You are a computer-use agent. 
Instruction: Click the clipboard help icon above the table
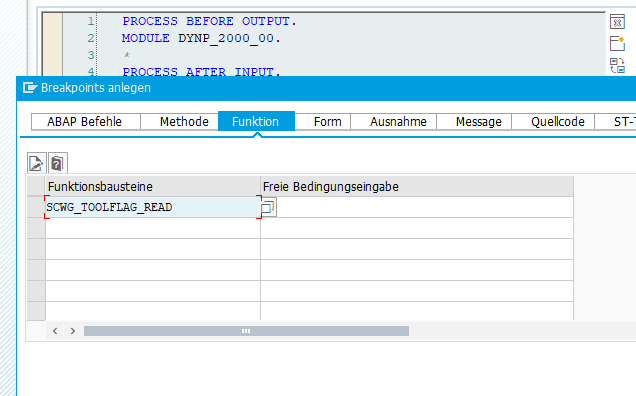[x=58, y=164]
